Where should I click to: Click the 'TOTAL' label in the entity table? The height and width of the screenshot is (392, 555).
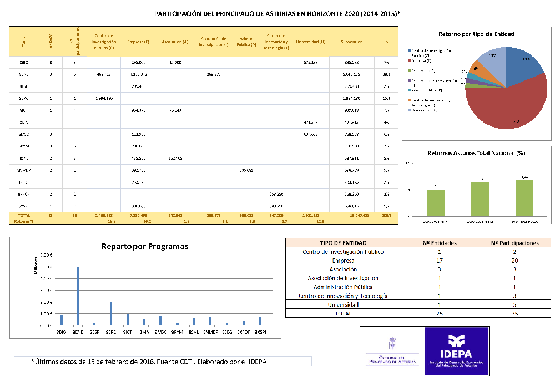343,313
